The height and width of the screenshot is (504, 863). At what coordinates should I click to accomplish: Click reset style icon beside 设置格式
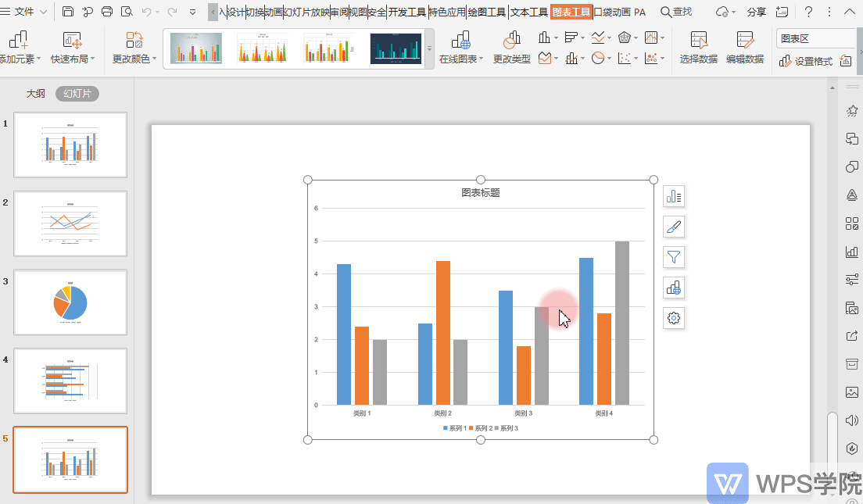pos(845,61)
